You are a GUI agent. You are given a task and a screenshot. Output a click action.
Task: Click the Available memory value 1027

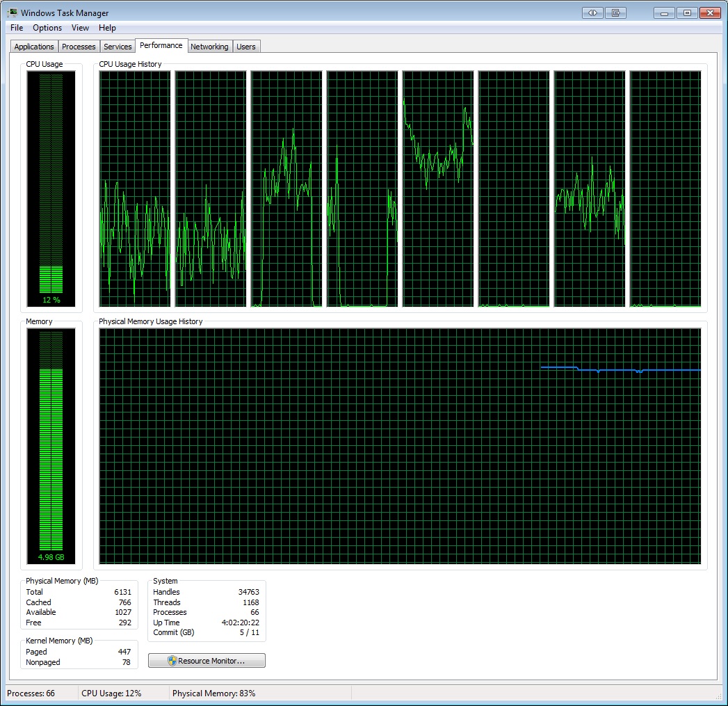(123, 612)
